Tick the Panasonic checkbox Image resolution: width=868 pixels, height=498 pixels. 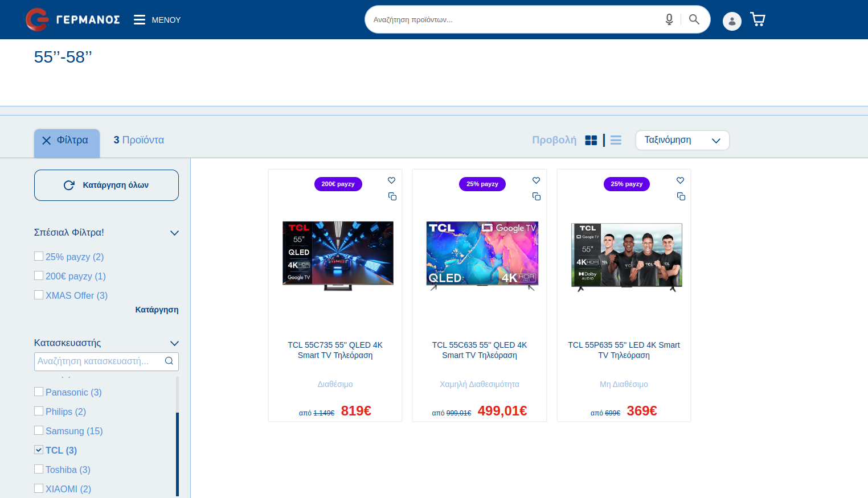tap(39, 392)
